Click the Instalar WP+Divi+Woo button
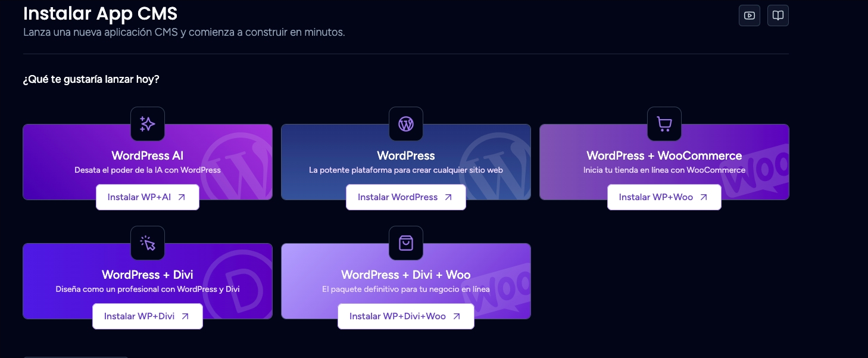 pyautogui.click(x=406, y=316)
